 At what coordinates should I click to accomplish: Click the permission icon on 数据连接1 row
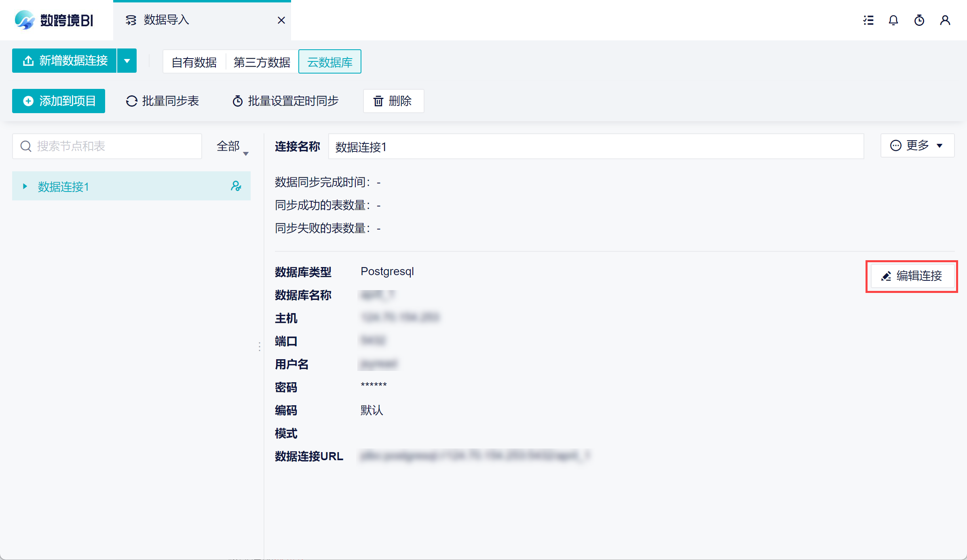click(x=236, y=186)
